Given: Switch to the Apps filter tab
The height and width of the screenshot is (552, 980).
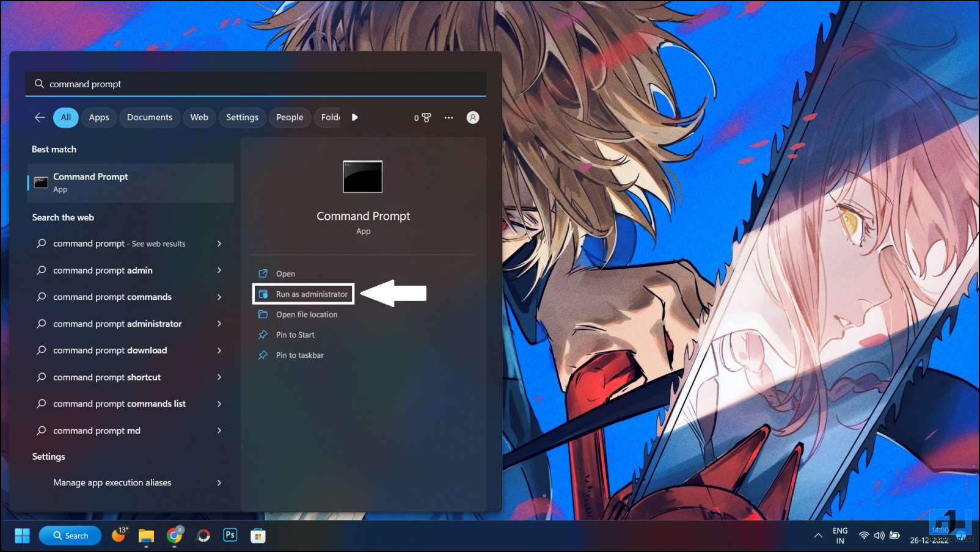Looking at the screenshot, I should 99,117.
